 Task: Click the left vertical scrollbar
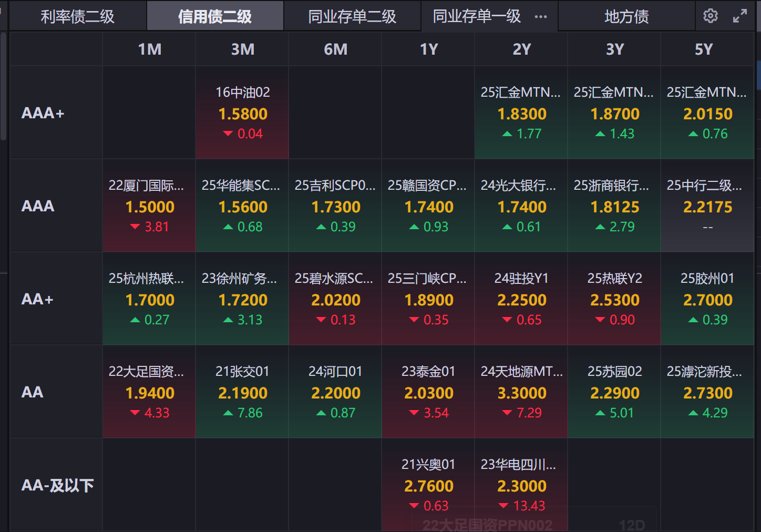4,87
